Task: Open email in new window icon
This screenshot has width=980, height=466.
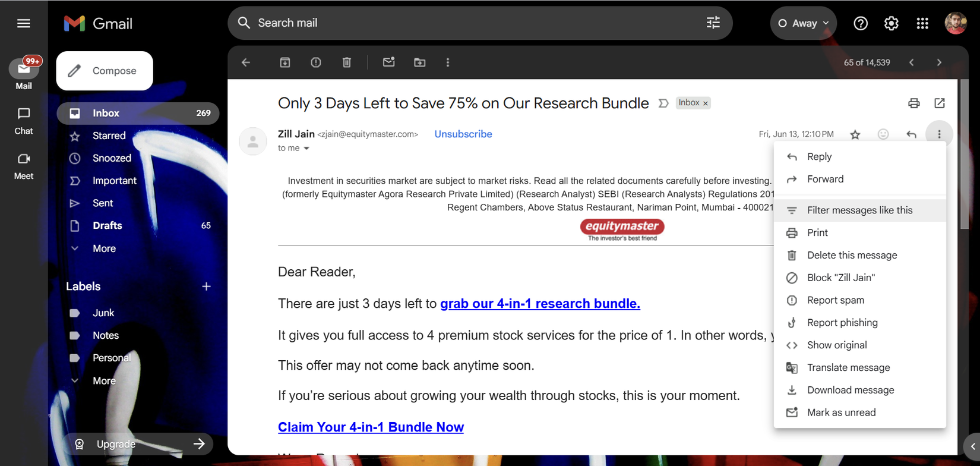Action: point(940,103)
